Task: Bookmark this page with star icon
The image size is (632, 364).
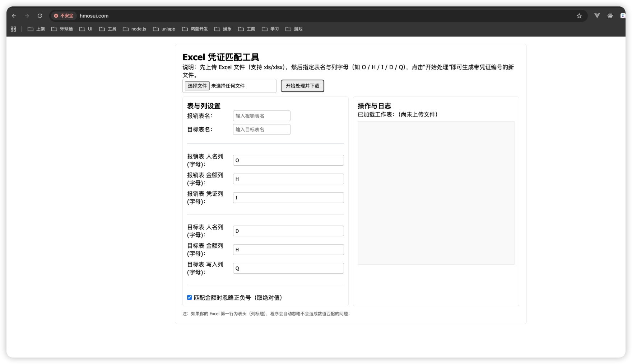Action: coord(579,16)
